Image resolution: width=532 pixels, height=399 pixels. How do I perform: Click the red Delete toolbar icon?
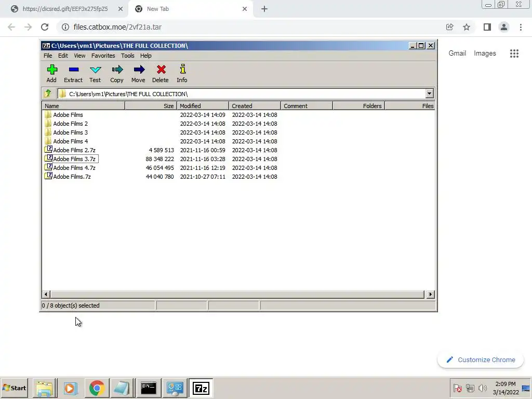pos(161,73)
